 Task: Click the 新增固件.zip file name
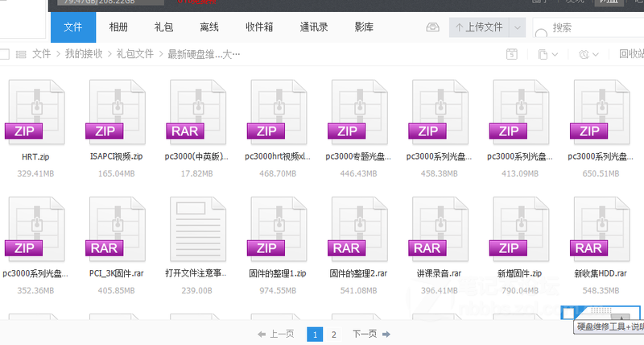pyautogui.click(x=519, y=273)
